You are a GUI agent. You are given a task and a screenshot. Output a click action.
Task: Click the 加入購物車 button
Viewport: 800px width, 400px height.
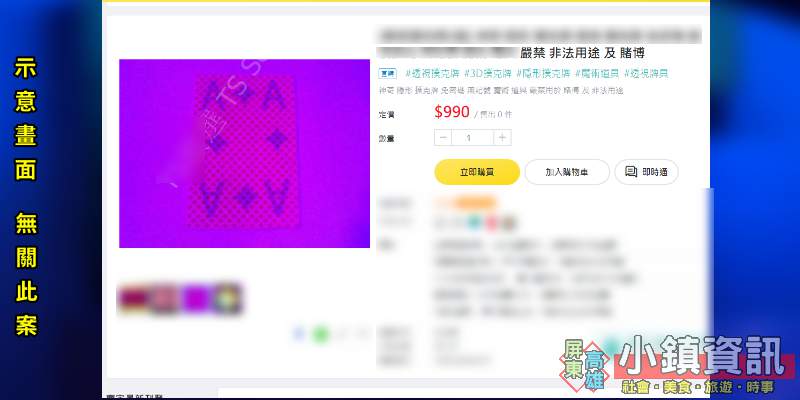click(567, 172)
